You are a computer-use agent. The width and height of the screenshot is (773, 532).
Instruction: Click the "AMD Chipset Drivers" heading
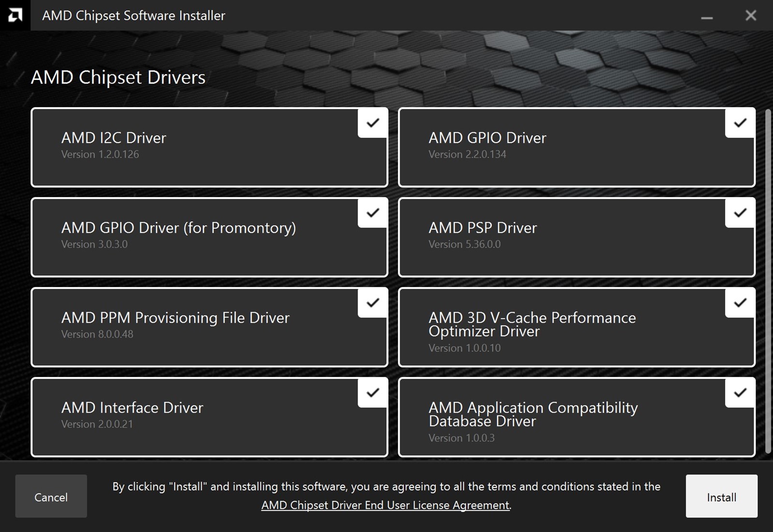(x=118, y=78)
